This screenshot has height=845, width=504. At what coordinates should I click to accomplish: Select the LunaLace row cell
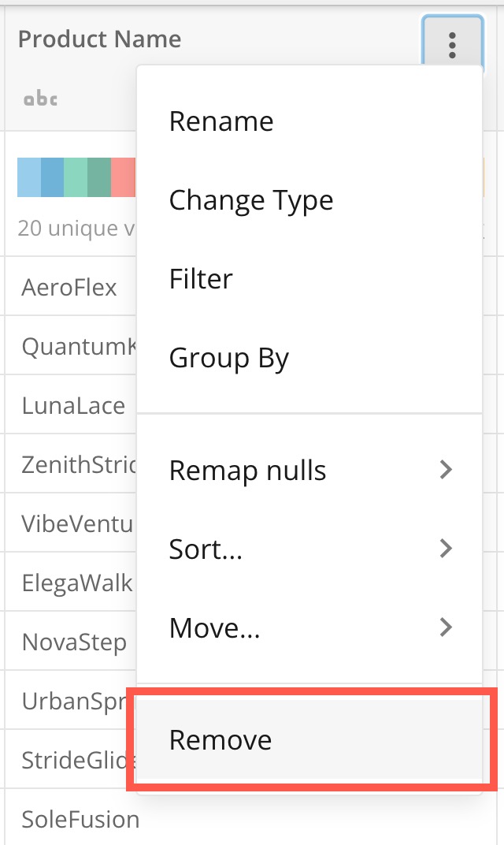pyautogui.click(x=73, y=406)
